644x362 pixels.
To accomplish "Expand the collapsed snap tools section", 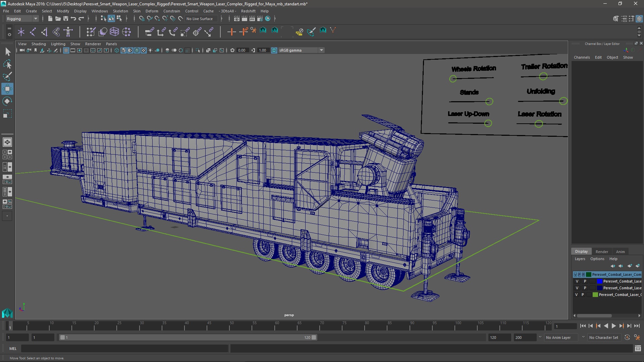I will tap(127, 19).
